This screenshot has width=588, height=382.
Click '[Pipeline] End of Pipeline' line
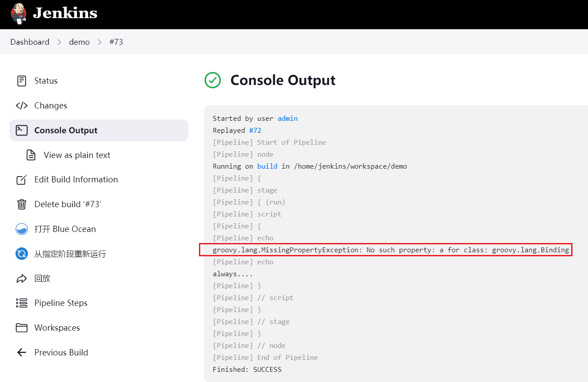click(265, 358)
